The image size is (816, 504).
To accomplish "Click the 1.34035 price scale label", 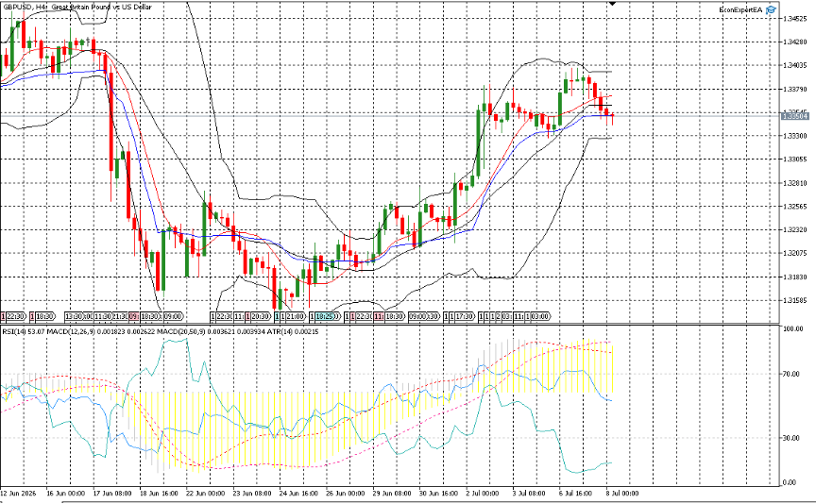I will [794, 65].
